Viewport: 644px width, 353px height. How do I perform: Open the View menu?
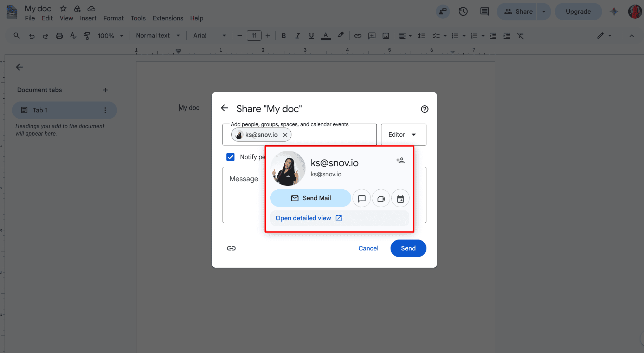pos(66,18)
